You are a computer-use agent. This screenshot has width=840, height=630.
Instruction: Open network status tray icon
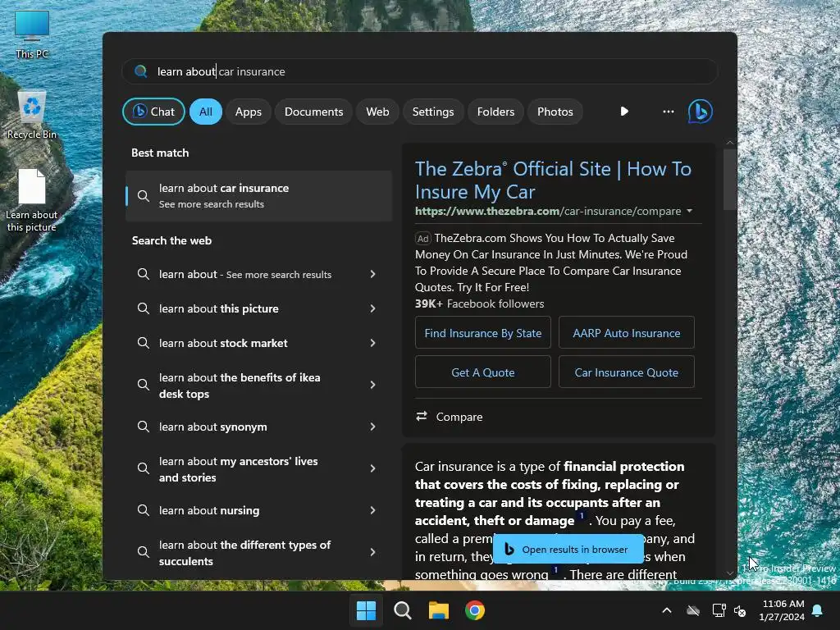pos(719,610)
